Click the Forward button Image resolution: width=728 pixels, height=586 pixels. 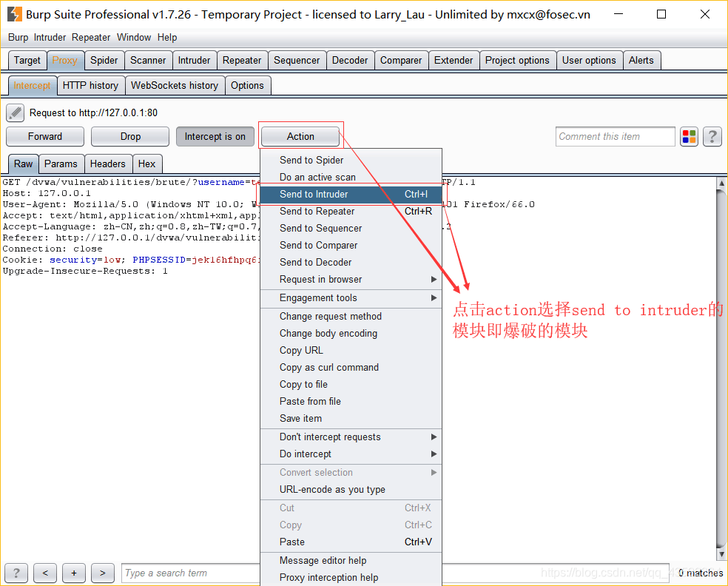coord(45,137)
